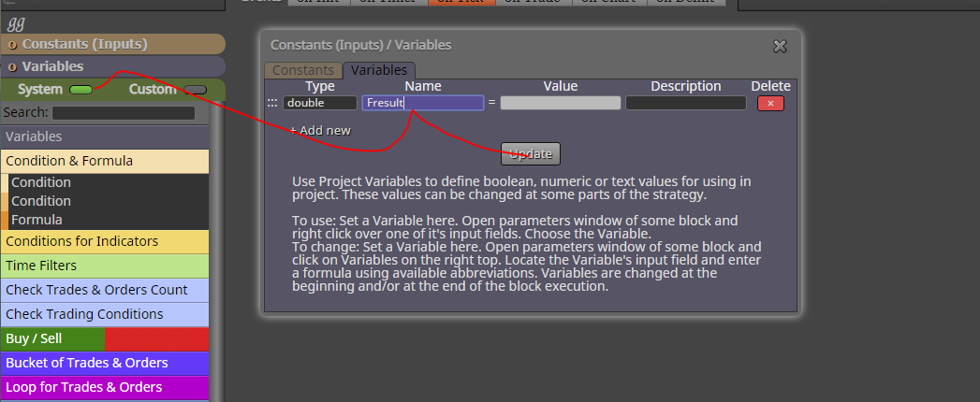Expand Loop for Trades & Orders

tap(105, 388)
